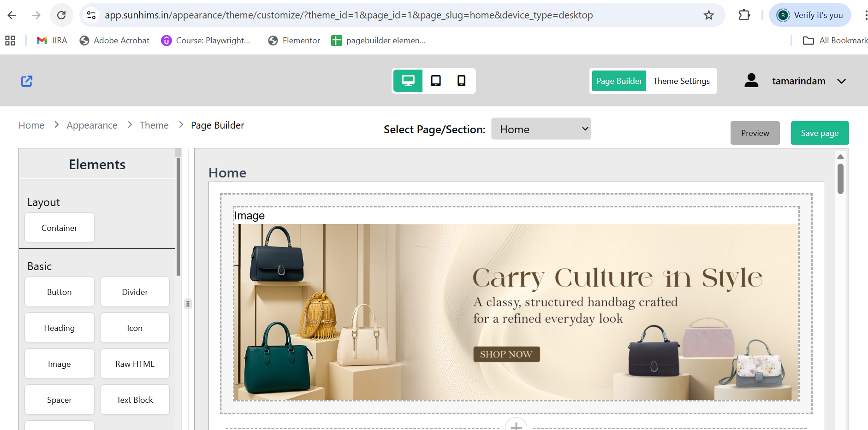The image size is (868, 430).
Task: Select the Page Builder tab
Action: 619,81
